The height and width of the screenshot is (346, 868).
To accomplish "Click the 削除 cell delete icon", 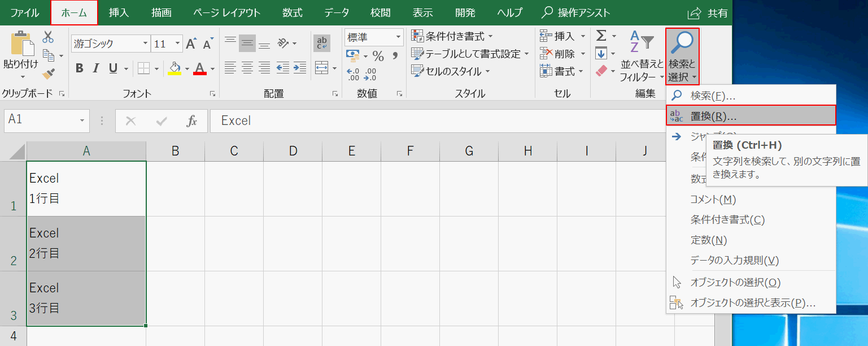I will point(546,53).
